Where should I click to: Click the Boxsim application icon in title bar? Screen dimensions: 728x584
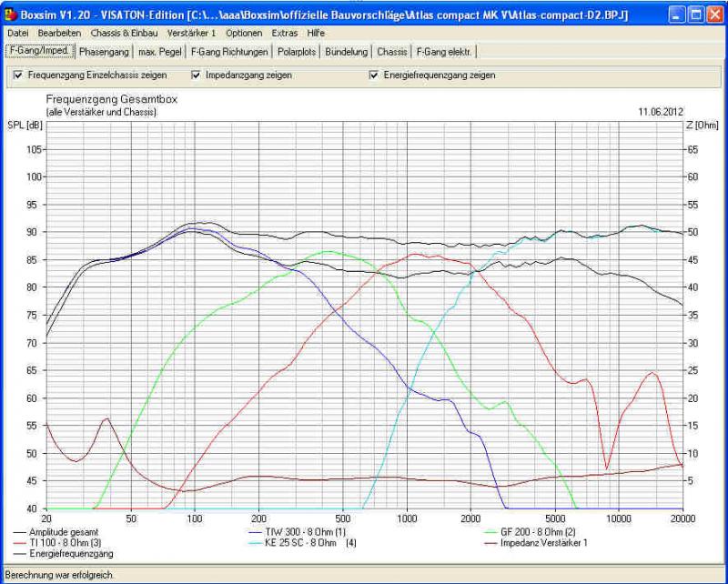click(12, 15)
